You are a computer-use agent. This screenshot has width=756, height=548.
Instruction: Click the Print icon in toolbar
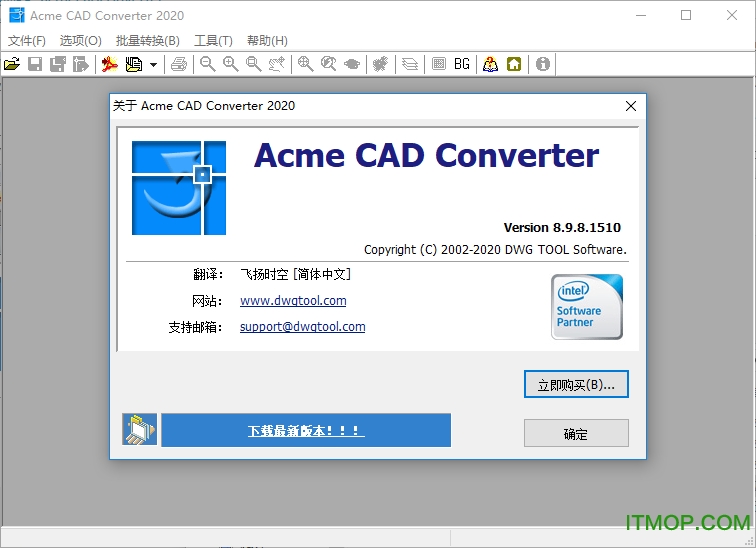pyautogui.click(x=179, y=64)
